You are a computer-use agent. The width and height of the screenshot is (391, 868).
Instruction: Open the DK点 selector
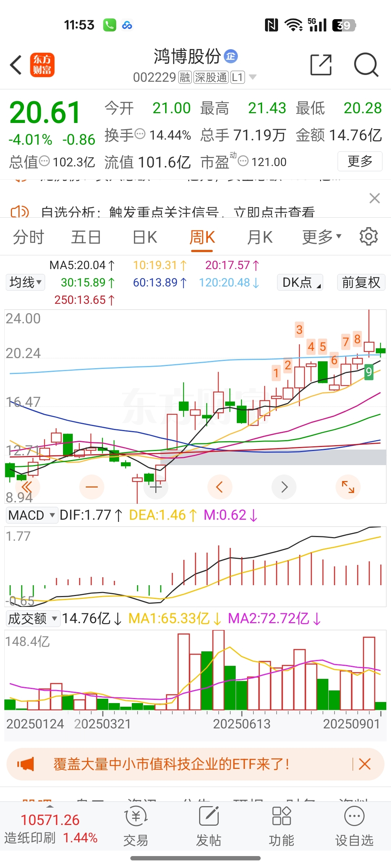point(300,282)
